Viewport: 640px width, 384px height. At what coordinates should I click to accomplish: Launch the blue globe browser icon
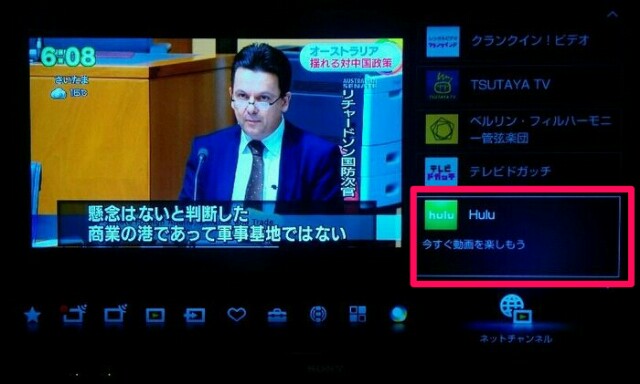(x=398, y=314)
